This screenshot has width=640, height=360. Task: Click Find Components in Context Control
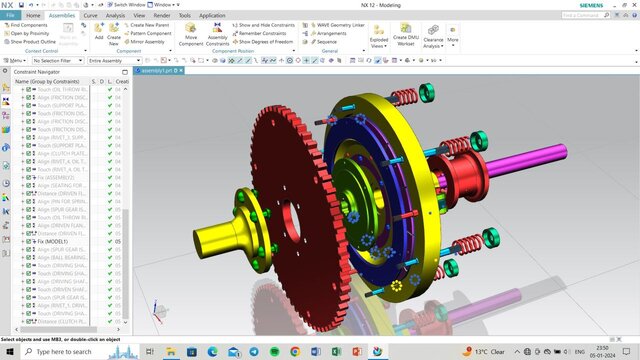[26, 25]
